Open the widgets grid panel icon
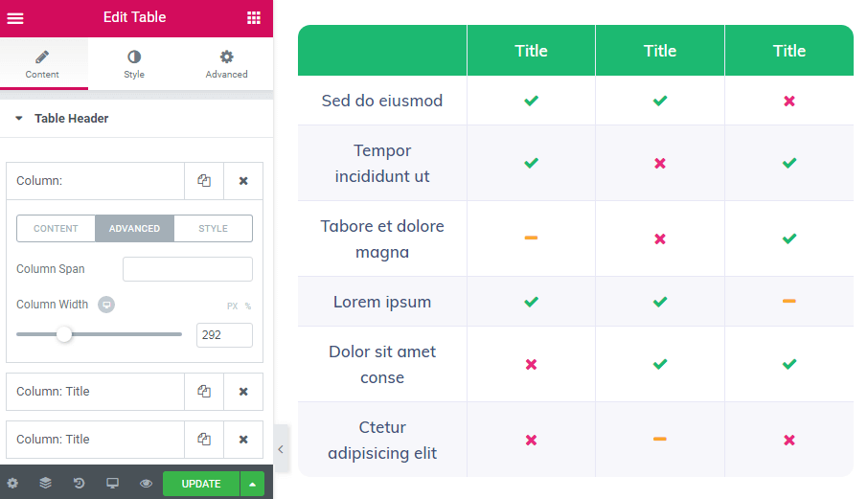The height and width of the screenshot is (499, 868). (x=254, y=17)
